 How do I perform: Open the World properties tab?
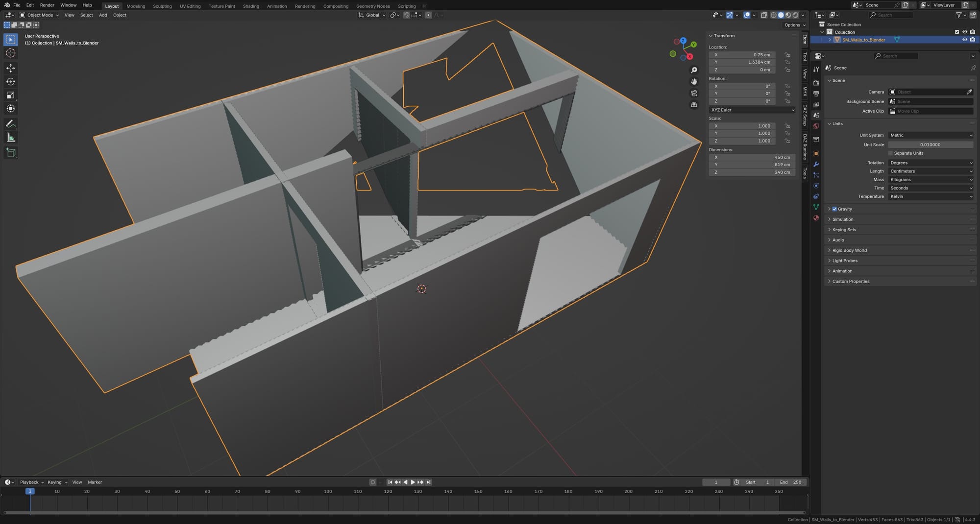tap(816, 126)
